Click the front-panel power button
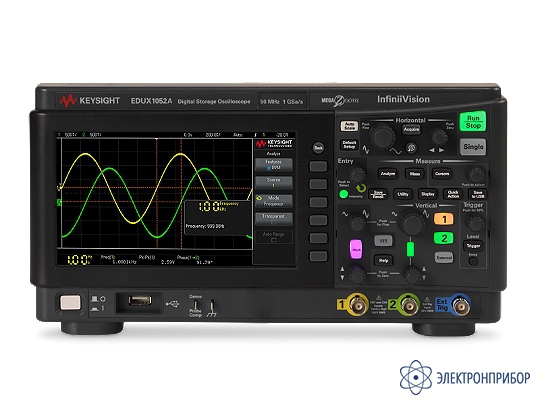The width and height of the screenshot is (540, 405). 70,303
